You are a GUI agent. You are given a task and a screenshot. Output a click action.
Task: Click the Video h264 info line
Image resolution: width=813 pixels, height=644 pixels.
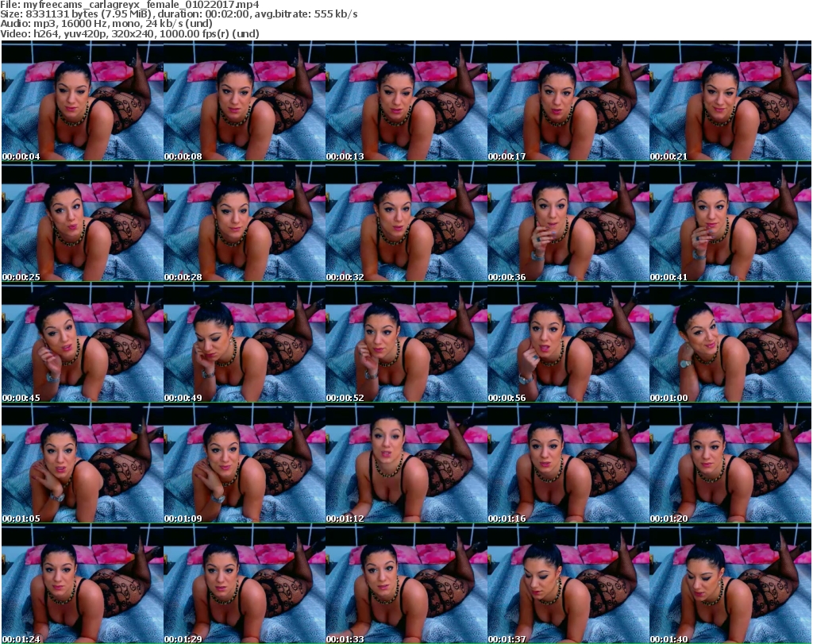tap(129, 33)
